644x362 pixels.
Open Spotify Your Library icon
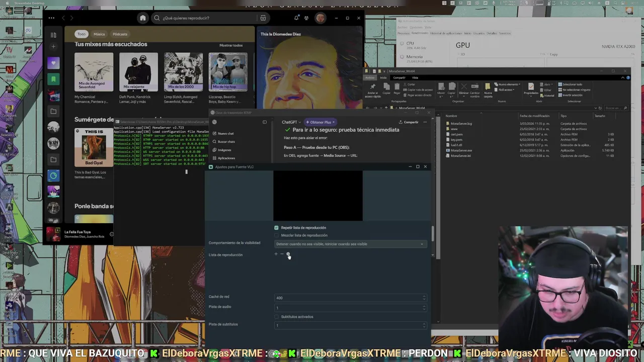pyautogui.click(x=53, y=35)
